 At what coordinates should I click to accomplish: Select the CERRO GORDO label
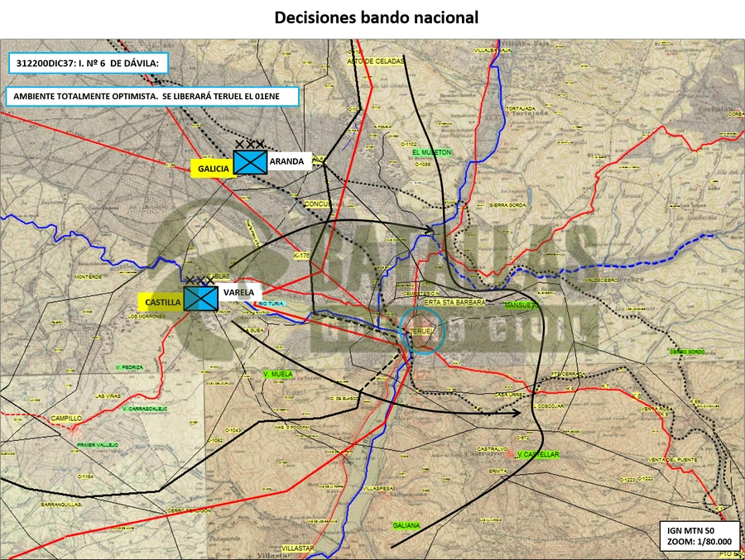(688, 352)
